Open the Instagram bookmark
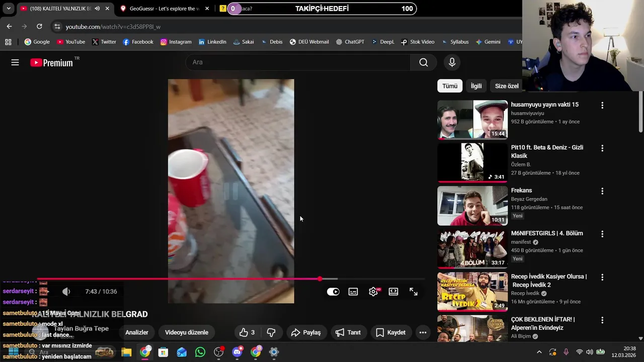 (176, 42)
